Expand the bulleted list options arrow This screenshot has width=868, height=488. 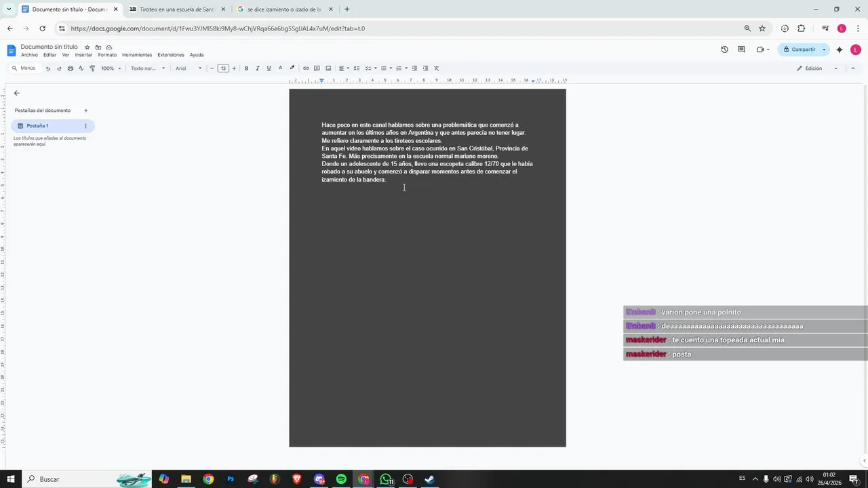391,68
